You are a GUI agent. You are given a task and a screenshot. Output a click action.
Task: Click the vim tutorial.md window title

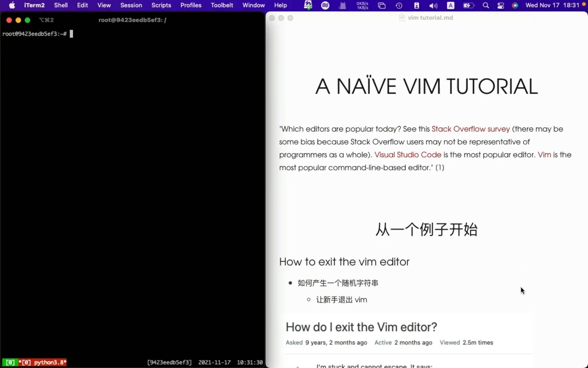(430, 18)
